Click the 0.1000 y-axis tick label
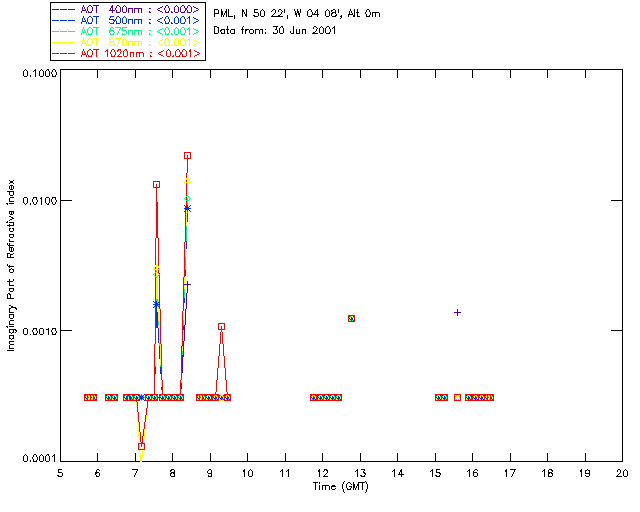The height and width of the screenshot is (512, 640). click(40, 73)
